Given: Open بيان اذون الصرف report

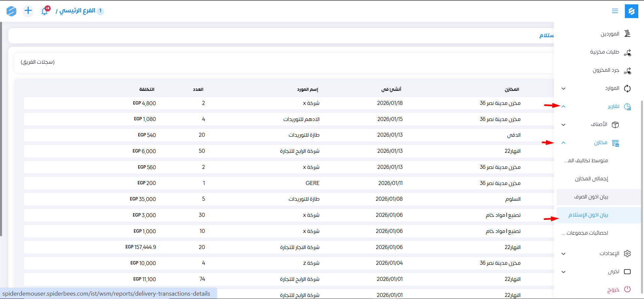Looking at the screenshot, I should click(591, 197).
